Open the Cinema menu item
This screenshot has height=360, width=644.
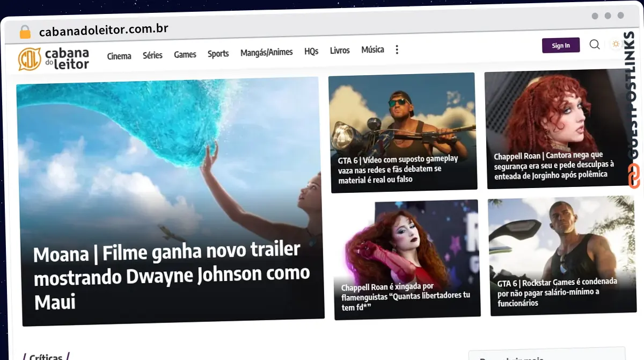pyautogui.click(x=119, y=56)
